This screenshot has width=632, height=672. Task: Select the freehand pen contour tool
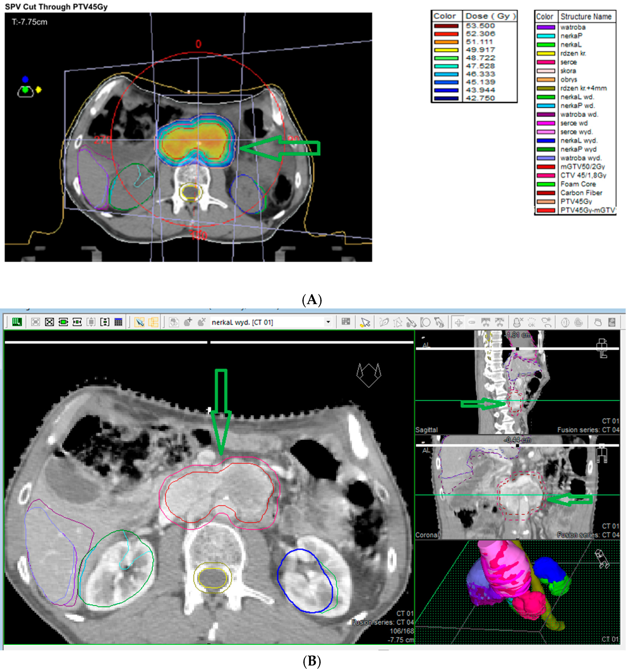(x=384, y=322)
